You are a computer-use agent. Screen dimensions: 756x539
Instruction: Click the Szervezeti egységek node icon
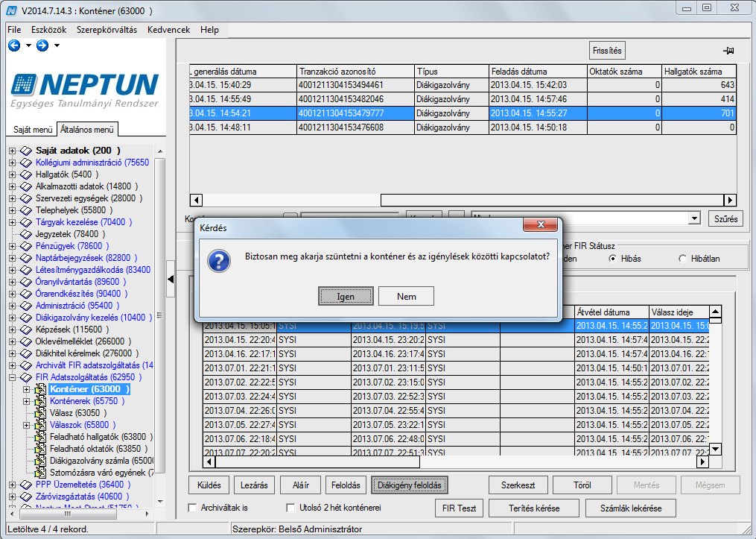(x=25, y=198)
